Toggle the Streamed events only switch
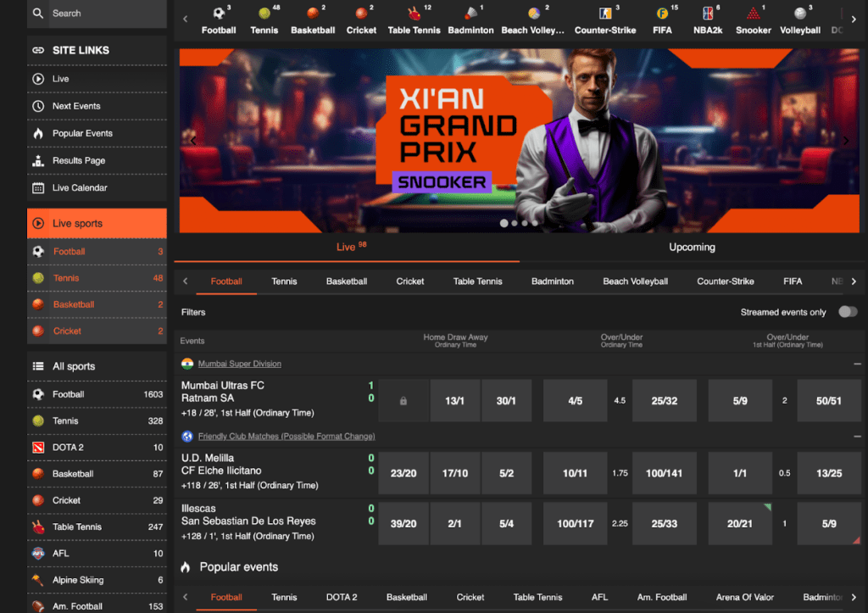 (847, 312)
